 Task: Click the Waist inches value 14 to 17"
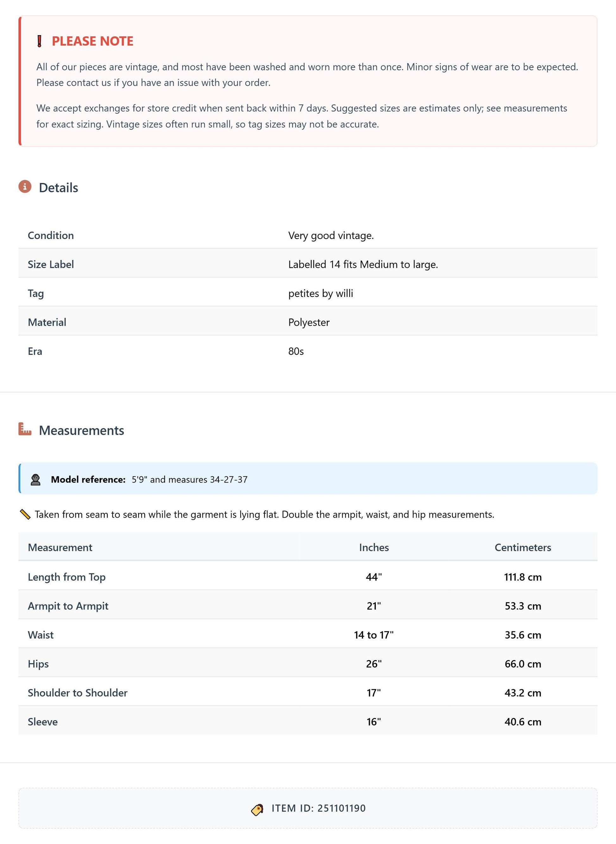[x=374, y=635]
